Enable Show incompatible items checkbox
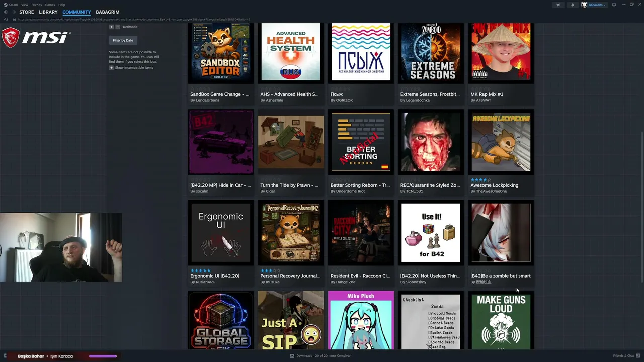 coord(111,68)
